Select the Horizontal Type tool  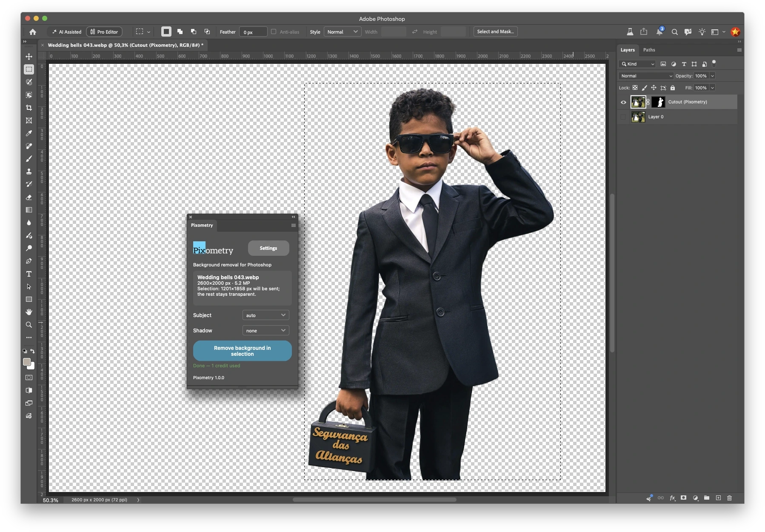pyautogui.click(x=29, y=274)
